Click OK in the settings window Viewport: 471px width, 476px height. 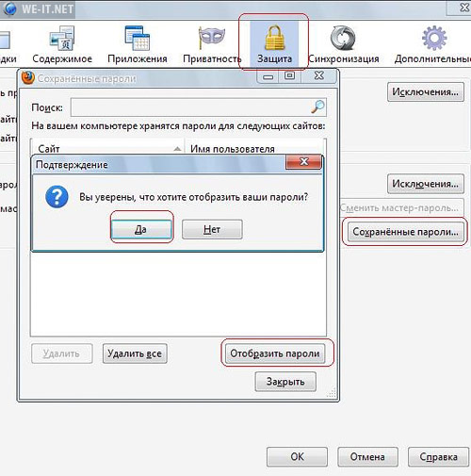point(297,456)
